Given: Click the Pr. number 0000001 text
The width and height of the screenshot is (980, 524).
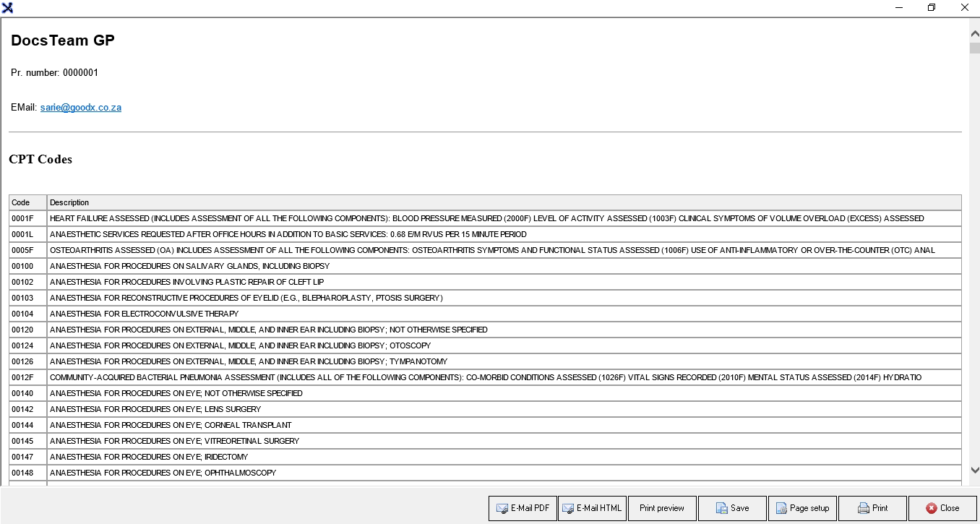Looking at the screenshot, I should click(55, 73).
